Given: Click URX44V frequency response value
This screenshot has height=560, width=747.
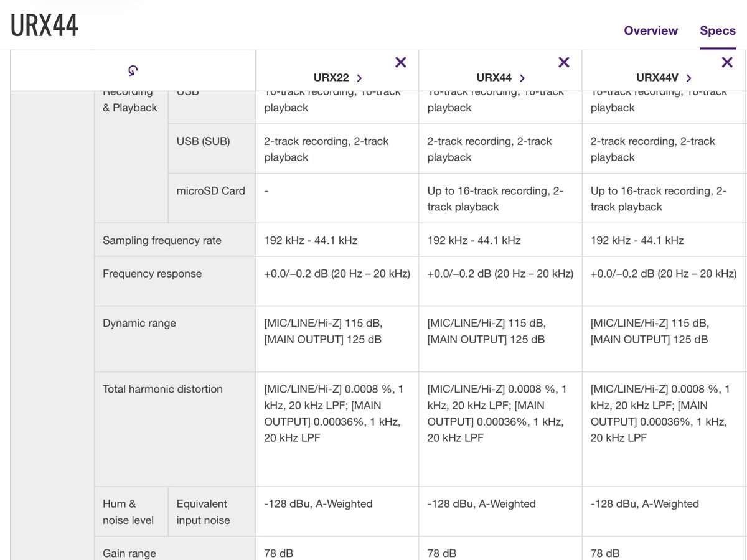Looking at the screenshot, I should 664,274.
